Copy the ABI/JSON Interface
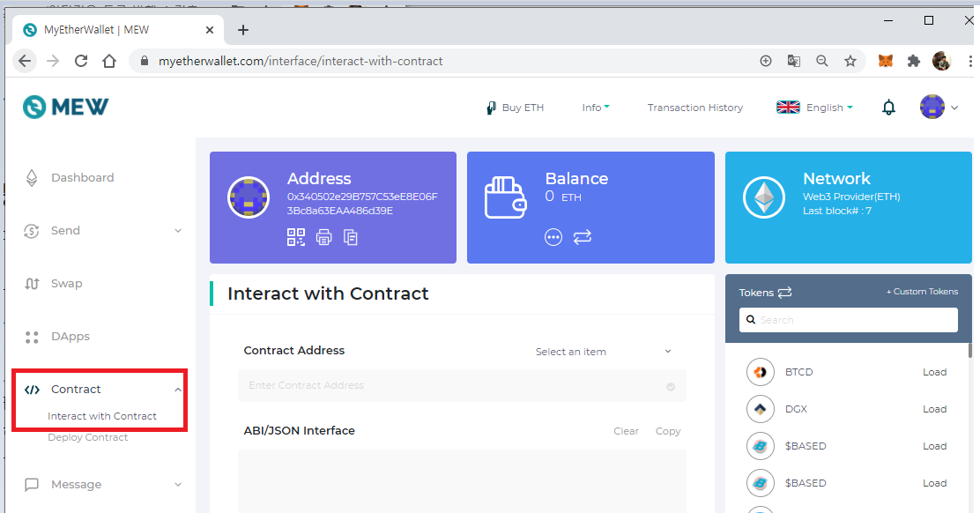980x513 pixels. (x=667, y=431)
